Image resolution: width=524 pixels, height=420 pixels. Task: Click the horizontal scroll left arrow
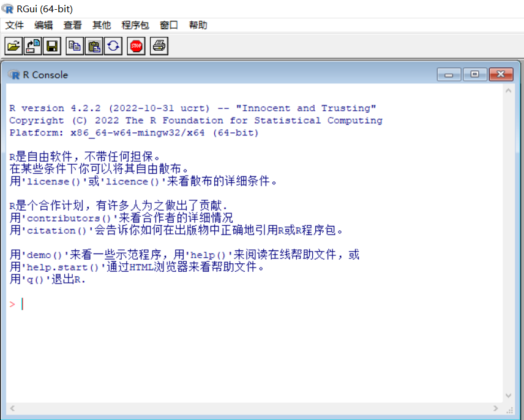[x=12, y=408]
